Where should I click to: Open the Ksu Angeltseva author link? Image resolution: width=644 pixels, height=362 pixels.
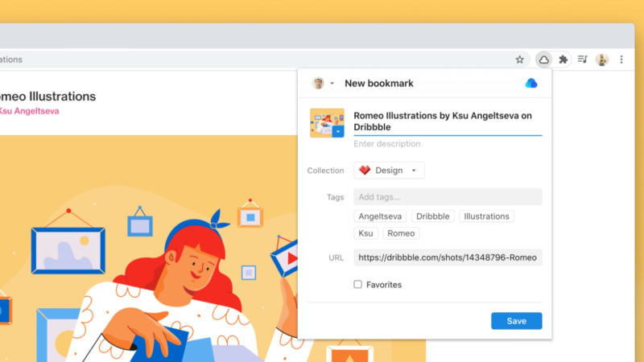click(x=29, y=111)
